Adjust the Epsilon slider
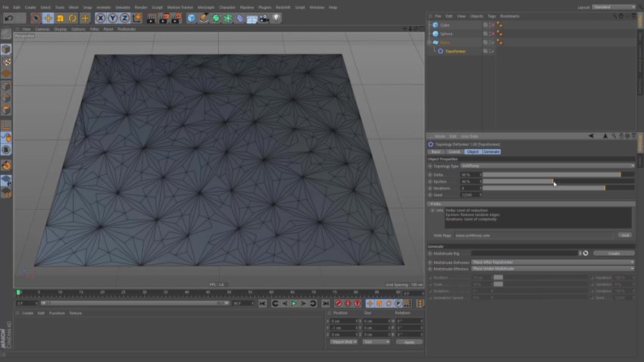The height and width of the screenshot is (362, 644). pyautogui.click(x=558, y=182)
